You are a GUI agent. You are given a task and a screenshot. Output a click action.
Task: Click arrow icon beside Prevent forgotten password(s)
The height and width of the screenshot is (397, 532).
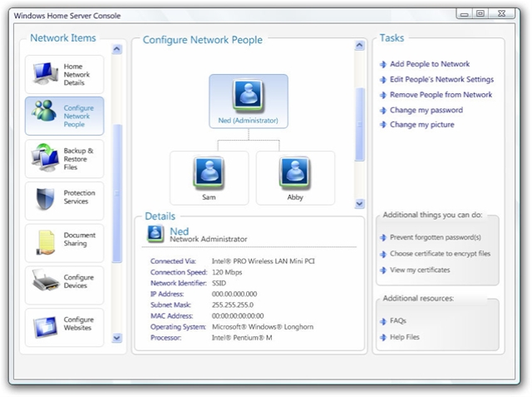click(x=383, y=238)
